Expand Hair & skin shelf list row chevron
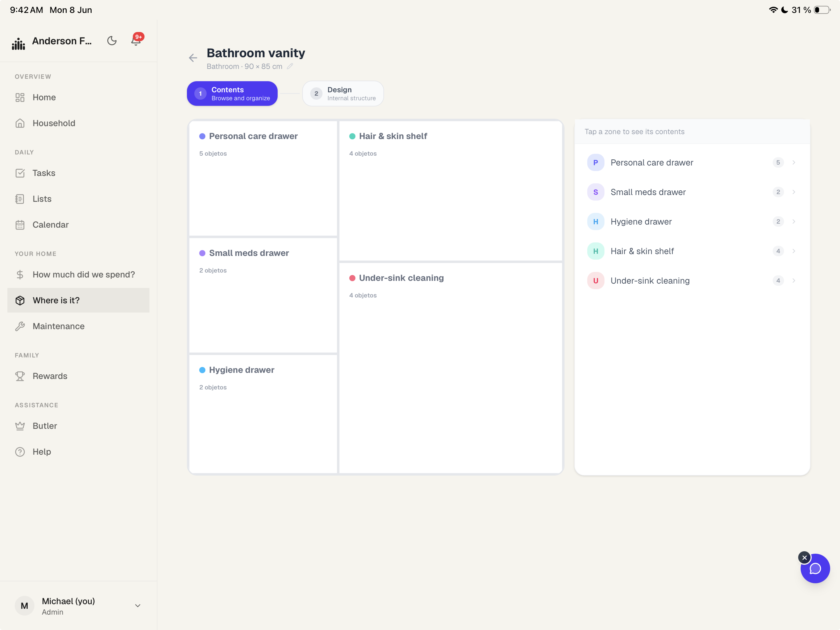Viewport: 840px width, 630px height. pos(794,251)
